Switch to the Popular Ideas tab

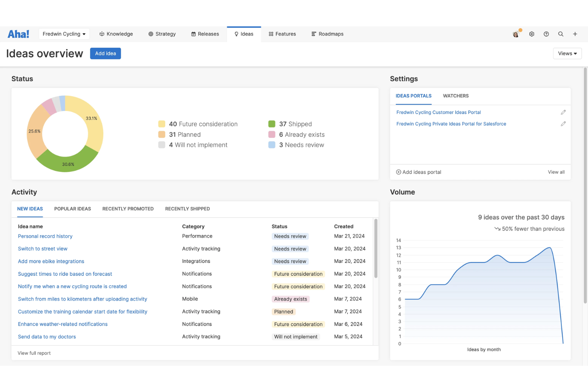[x=73, y=209]
